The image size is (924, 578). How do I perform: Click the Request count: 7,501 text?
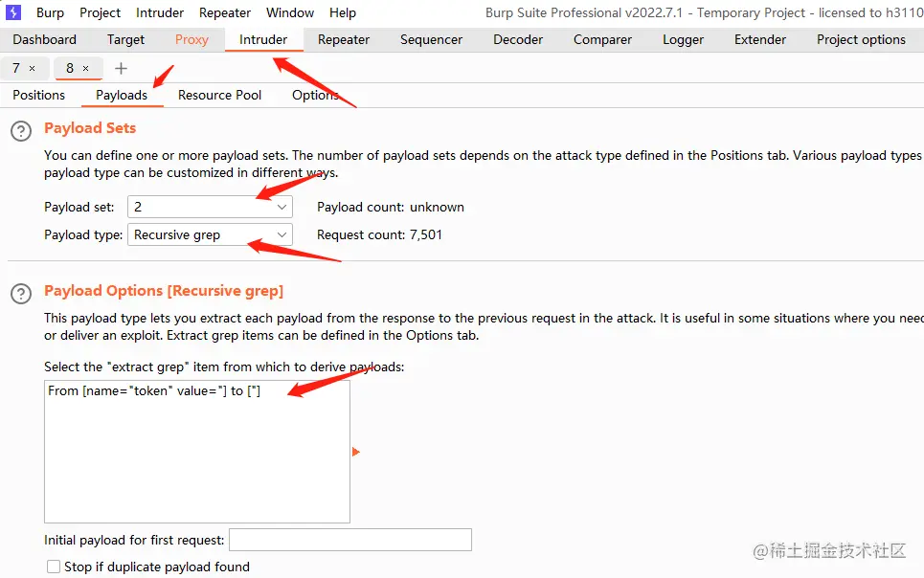[x=379, y=234]
